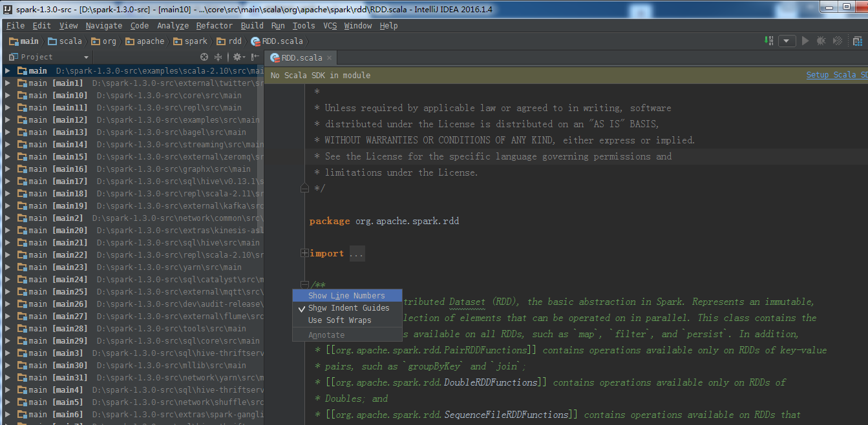Select the main [main16] graphx module row

[132, 169]
